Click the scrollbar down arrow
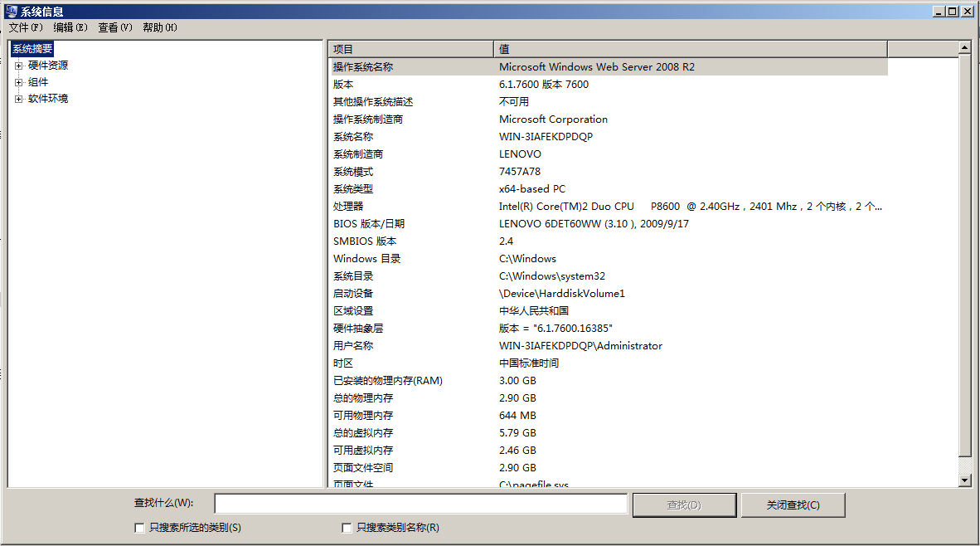Image resolution: width=980 pixels, height=546 pixels. point(964,480)
